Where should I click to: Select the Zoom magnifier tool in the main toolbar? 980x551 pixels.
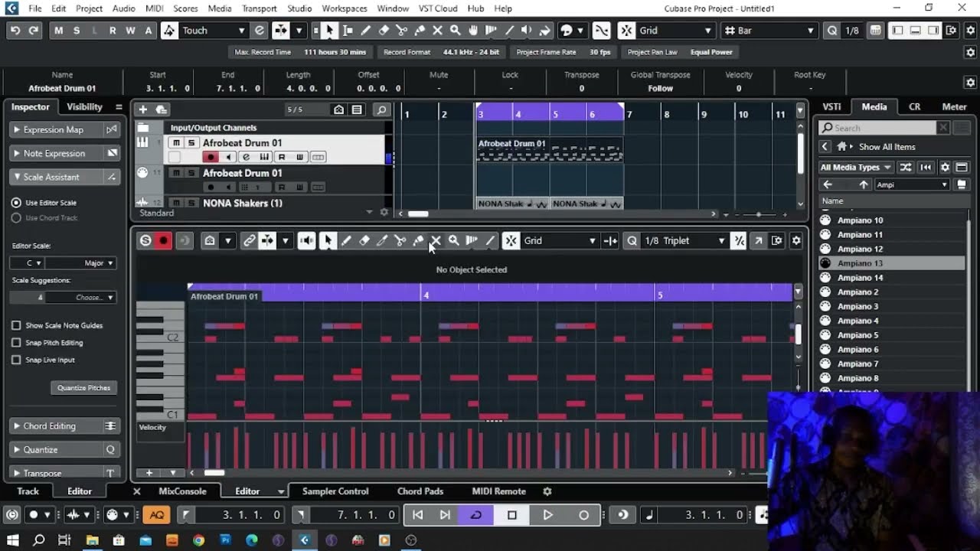pos(456,31)
